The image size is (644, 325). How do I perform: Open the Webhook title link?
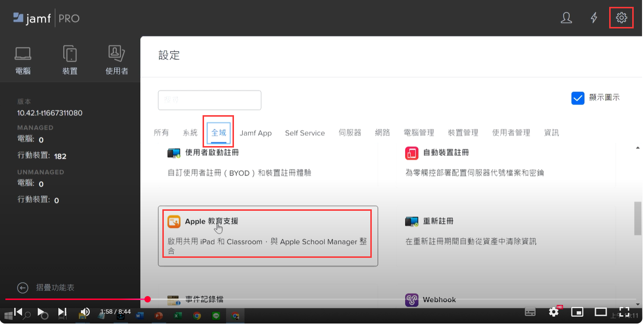coord(439,300)
